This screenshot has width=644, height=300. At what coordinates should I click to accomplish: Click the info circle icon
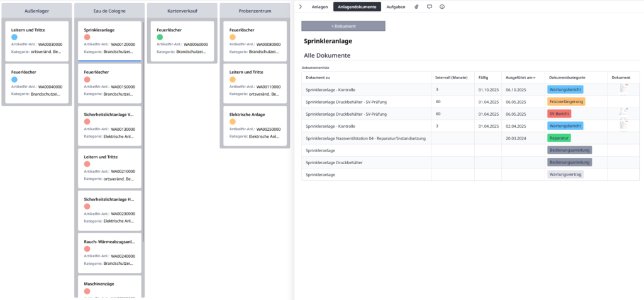pos(441,6)
